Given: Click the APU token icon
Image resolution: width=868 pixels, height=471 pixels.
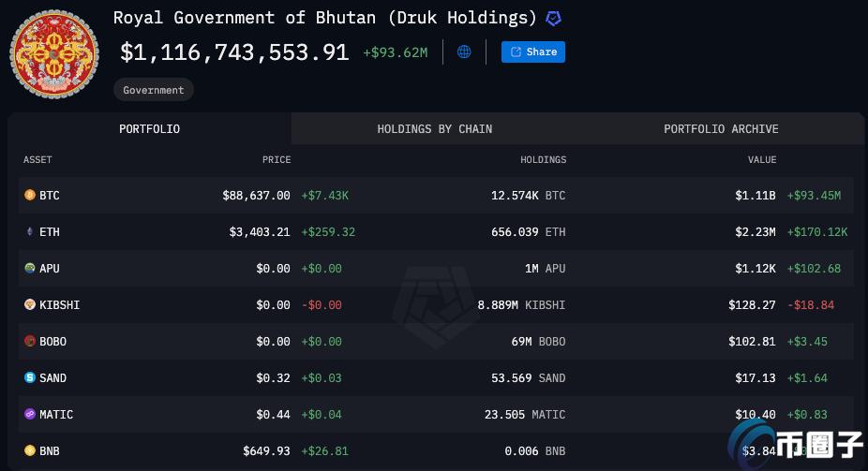Looking at the screenshot, I should click(30, 268).
